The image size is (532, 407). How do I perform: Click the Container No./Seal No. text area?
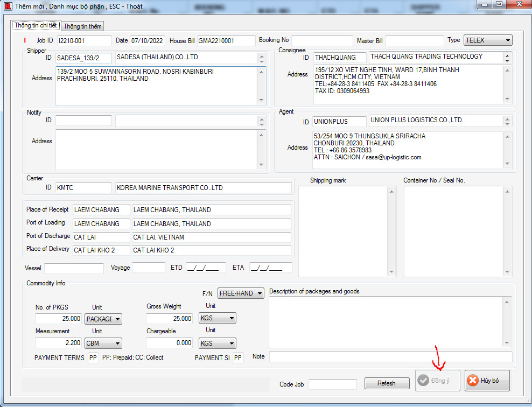coord(454,231)
